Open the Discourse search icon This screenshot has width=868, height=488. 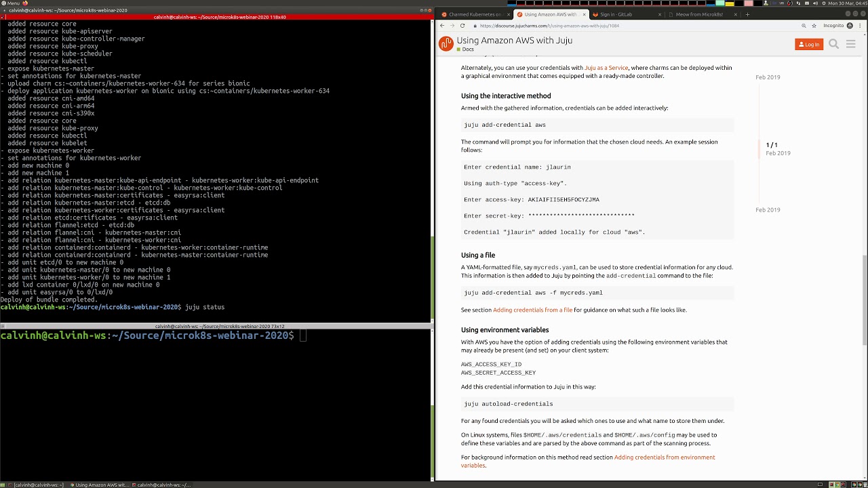[x=833, y=44]
